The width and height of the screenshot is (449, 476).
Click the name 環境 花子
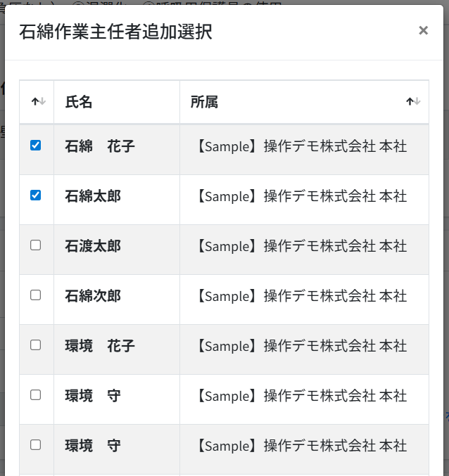click(x=99, y=347)
